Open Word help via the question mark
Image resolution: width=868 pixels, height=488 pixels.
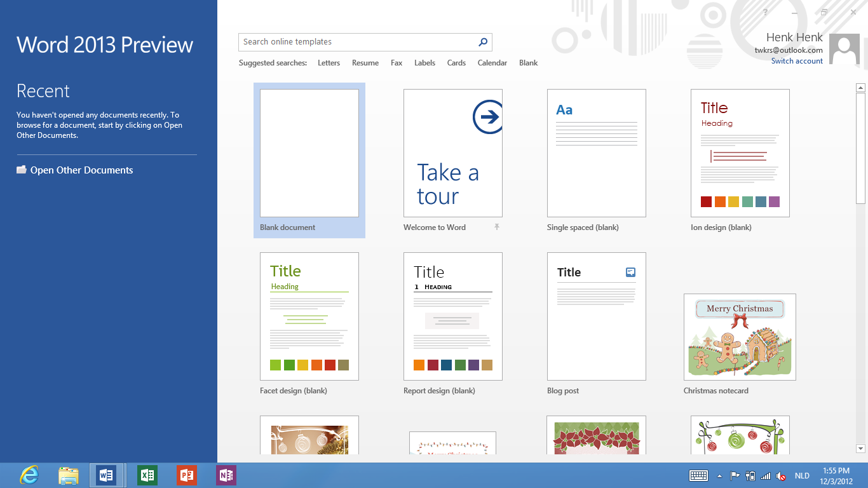765,12
